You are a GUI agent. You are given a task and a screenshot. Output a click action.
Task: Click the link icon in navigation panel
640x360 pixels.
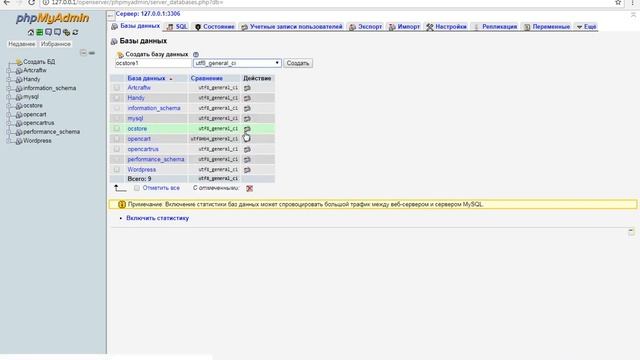[92, 53]
